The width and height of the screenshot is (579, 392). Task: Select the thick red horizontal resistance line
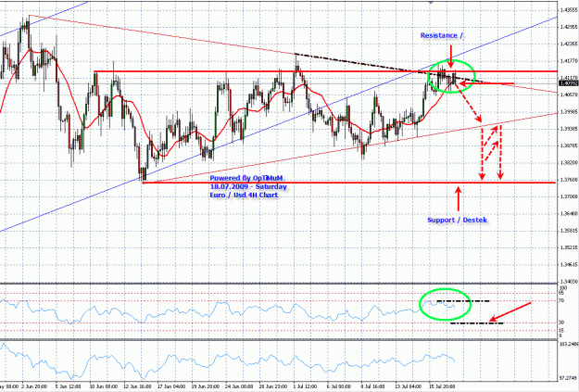[x=325, y=71]
